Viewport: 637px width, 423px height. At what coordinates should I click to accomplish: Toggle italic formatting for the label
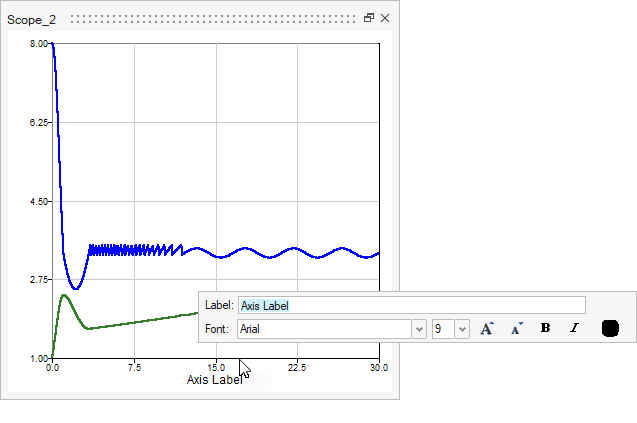pos(574,328)
